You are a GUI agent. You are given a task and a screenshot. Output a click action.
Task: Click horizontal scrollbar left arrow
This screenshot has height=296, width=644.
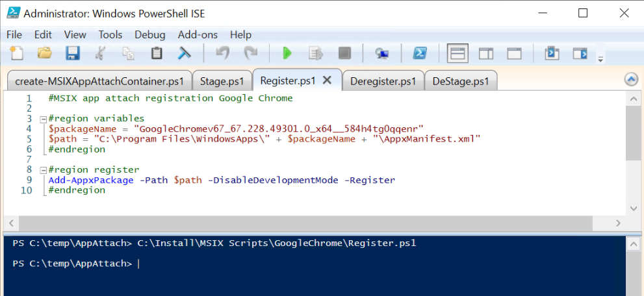point(11,223)
